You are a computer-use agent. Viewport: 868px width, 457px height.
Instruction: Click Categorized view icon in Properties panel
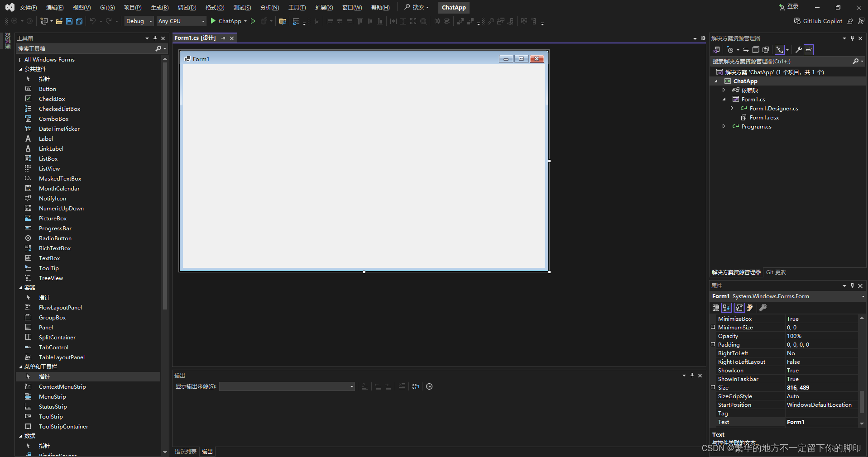[x=716, y=308]
